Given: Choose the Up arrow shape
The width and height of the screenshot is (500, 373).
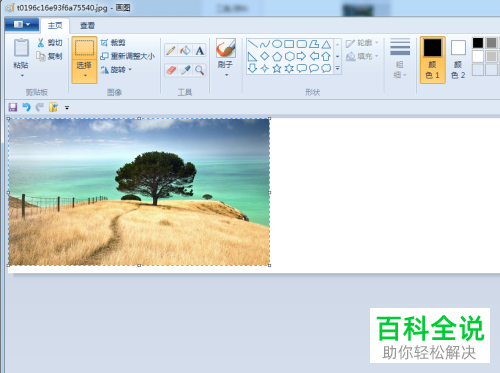Looking at the screenshot, I should [326, 56].
